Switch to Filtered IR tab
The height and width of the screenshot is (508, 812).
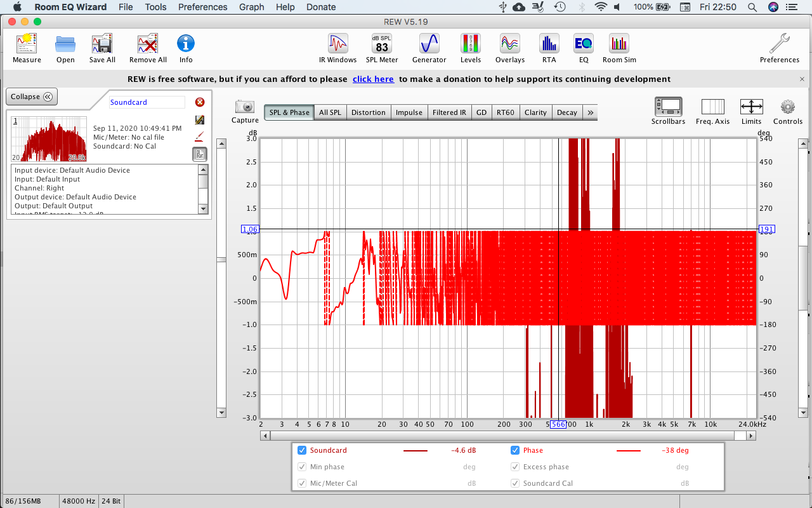tap(449, 112)
